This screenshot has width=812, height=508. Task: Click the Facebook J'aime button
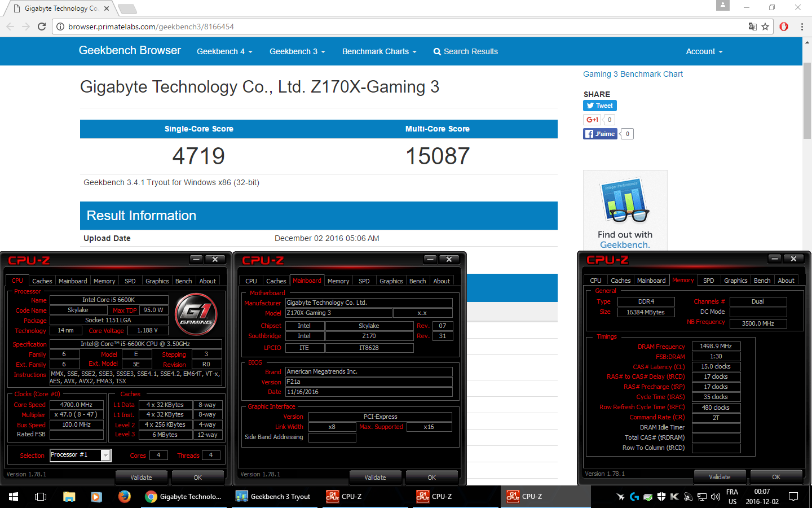(x=600, y=134)
